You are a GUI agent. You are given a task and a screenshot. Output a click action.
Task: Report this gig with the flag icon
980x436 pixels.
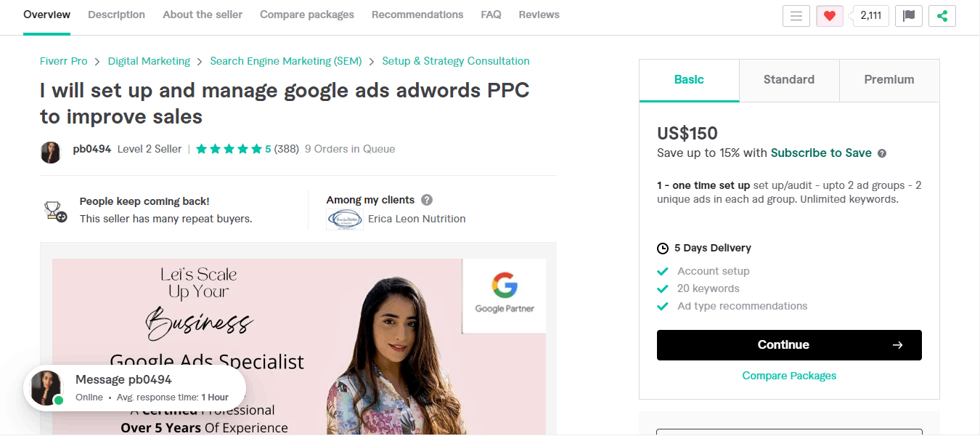point(909,16)
